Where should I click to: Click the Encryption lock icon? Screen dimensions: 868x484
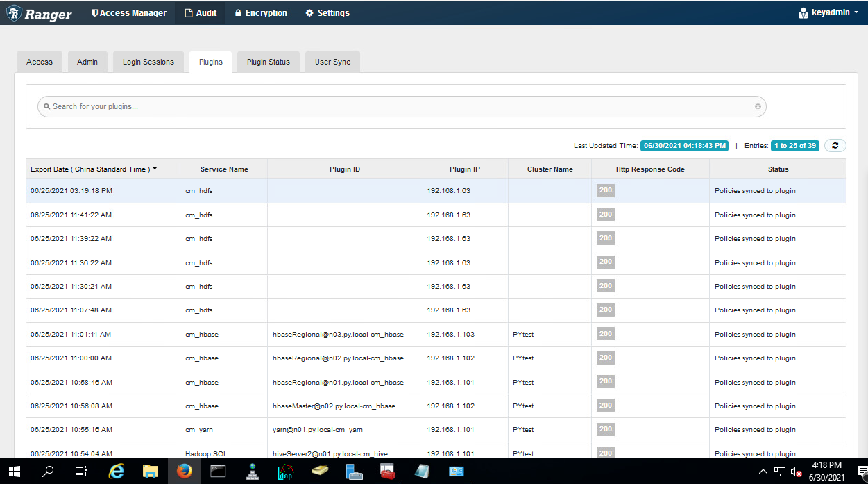click(x=238, y=12)
